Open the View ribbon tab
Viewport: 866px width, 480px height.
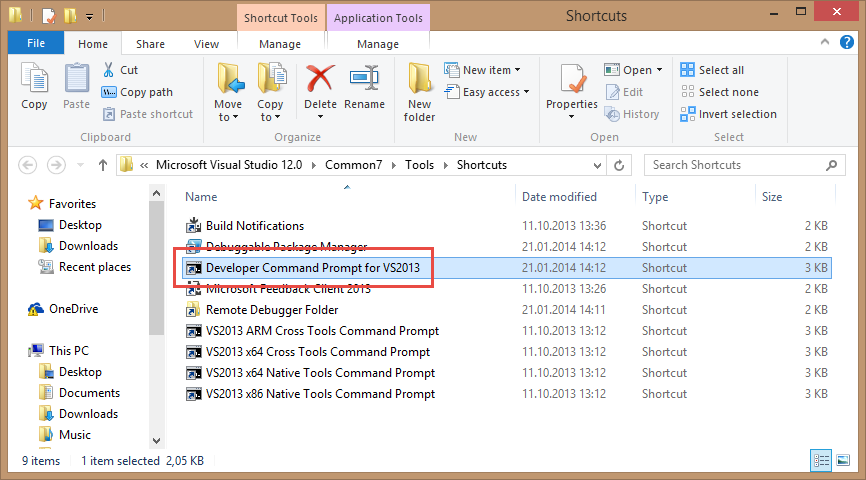(x=206, y=44)
